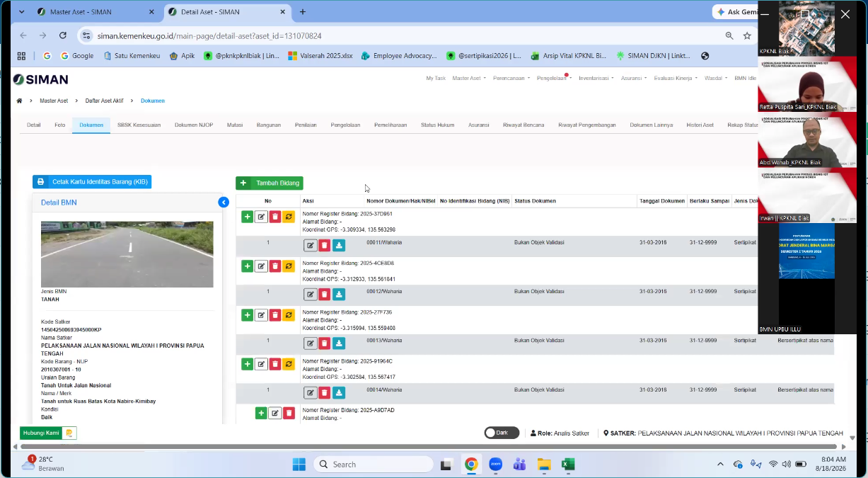The height and width of the screenshot is (478, 868).
Task: Edit bidang register 2025-A9D7AD
Action: tap(275, 413)
